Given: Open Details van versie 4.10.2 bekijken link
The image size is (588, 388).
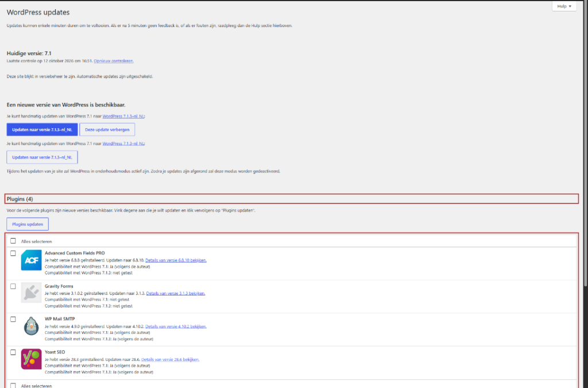Looking at the screenshot, I should 176,326.
